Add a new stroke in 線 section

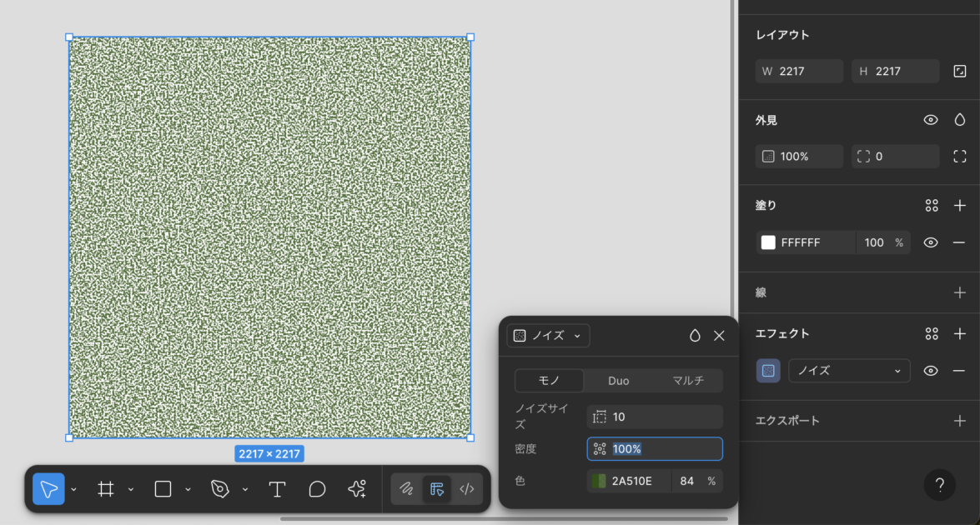coord(959,292)
